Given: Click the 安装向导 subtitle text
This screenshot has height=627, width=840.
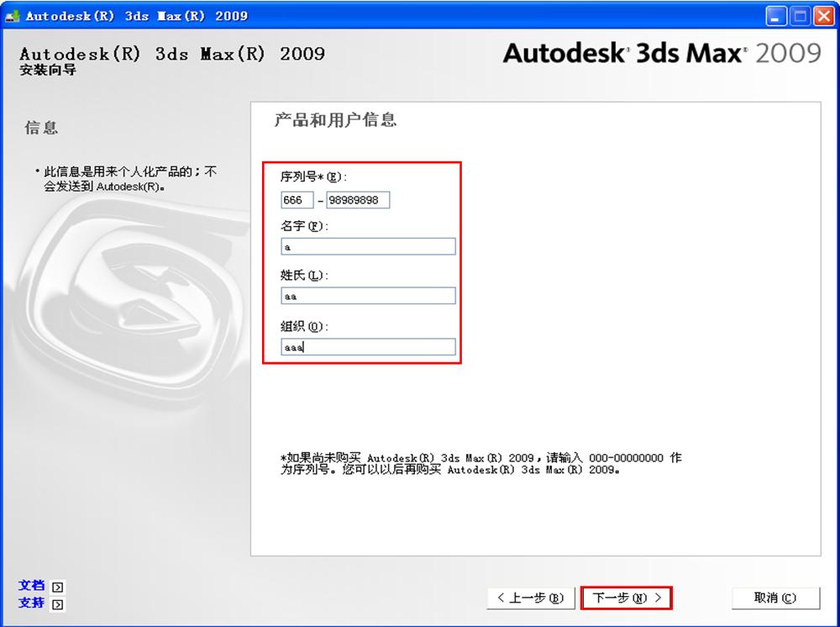Looking at the screenshot, I should (x=48, y=71).
